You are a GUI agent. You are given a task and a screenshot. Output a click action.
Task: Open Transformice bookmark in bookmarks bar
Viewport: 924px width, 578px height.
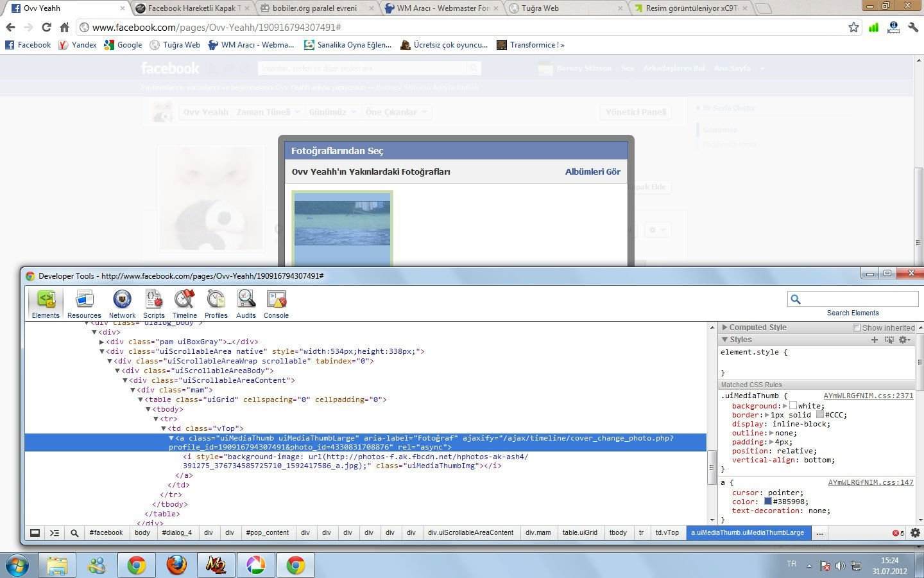tap(530, 45)
